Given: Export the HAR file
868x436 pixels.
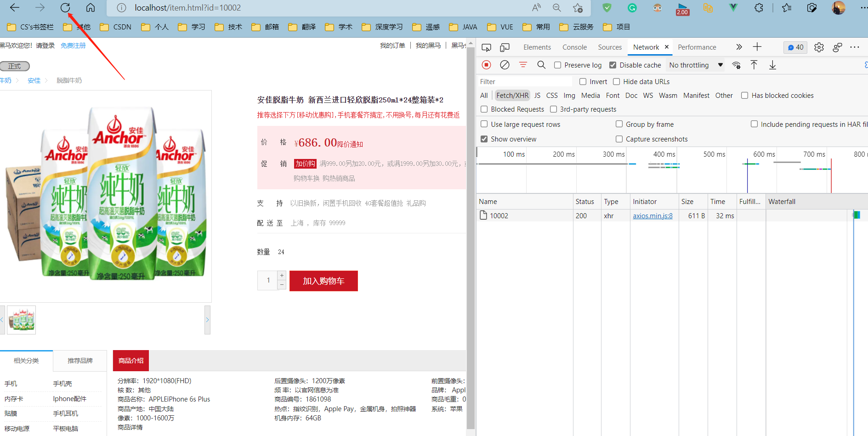Looking at the screenshot, I should (772, 65).
